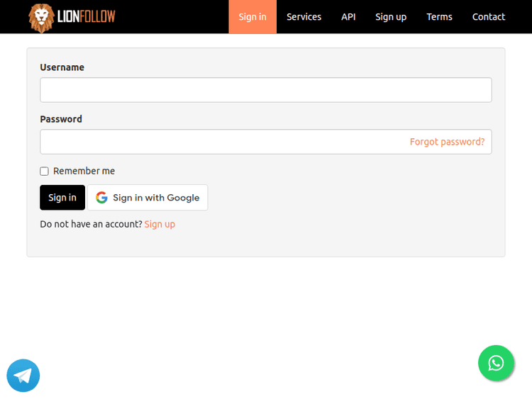Open the Contact page
Image resolution: width=532 pixels, height=399 pixels.
point(489,17)
